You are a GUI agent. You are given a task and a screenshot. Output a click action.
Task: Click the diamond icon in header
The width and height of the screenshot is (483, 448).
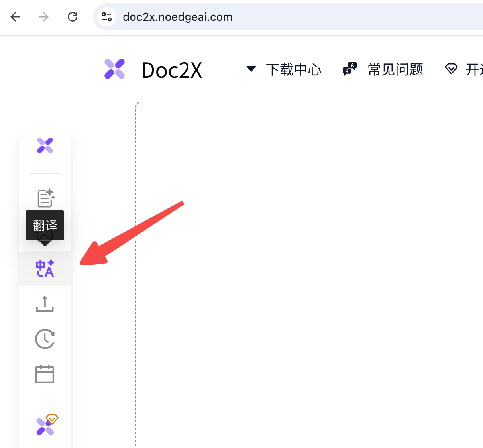pyautogui.click(x=451, y=69)
